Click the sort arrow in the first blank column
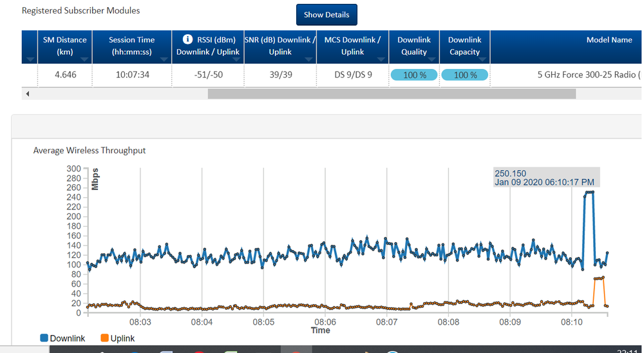The image size is (644, 353). pos(32,59)
